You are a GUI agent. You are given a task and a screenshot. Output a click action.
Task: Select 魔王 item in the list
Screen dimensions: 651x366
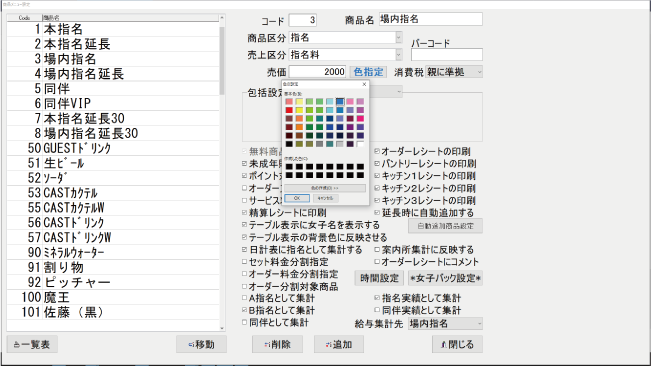click(113, 298)
